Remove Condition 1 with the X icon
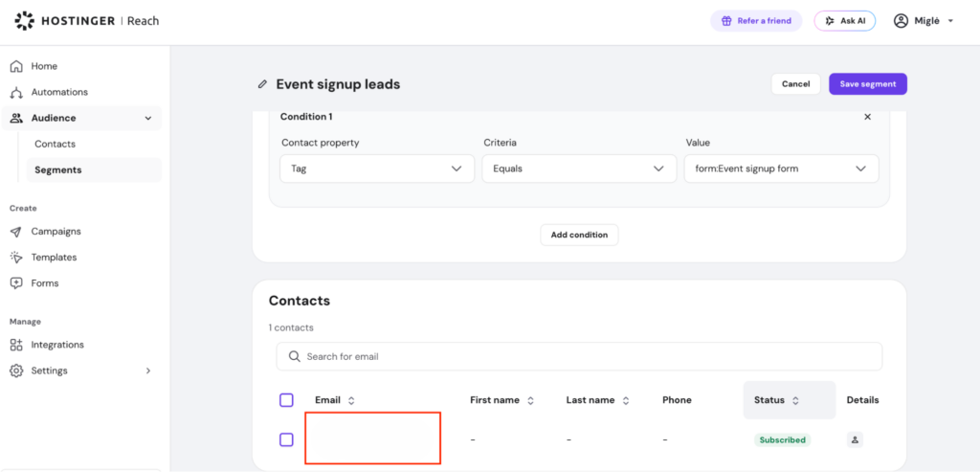The height and width of the screenshot is (472, 980). click(x=867, y=117)
